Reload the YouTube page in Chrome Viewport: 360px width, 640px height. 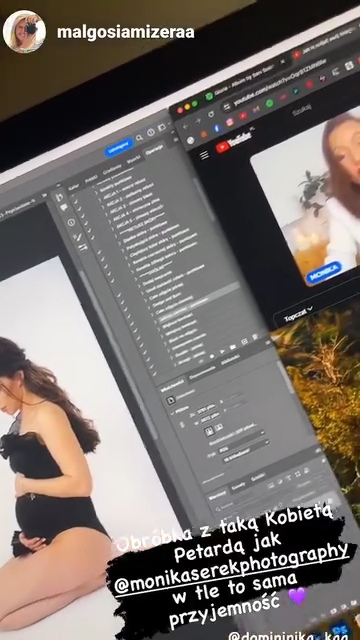pyautogui.click(x=211, y=114)
